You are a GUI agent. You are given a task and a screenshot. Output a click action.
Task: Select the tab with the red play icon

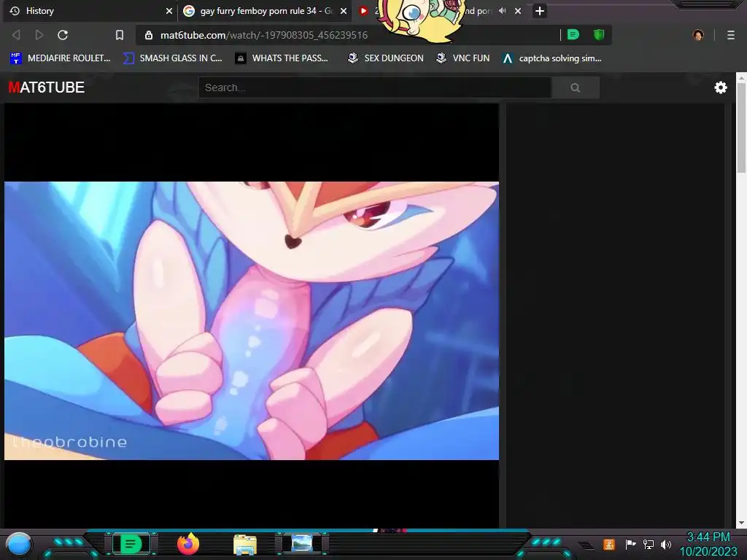[363, 11]
